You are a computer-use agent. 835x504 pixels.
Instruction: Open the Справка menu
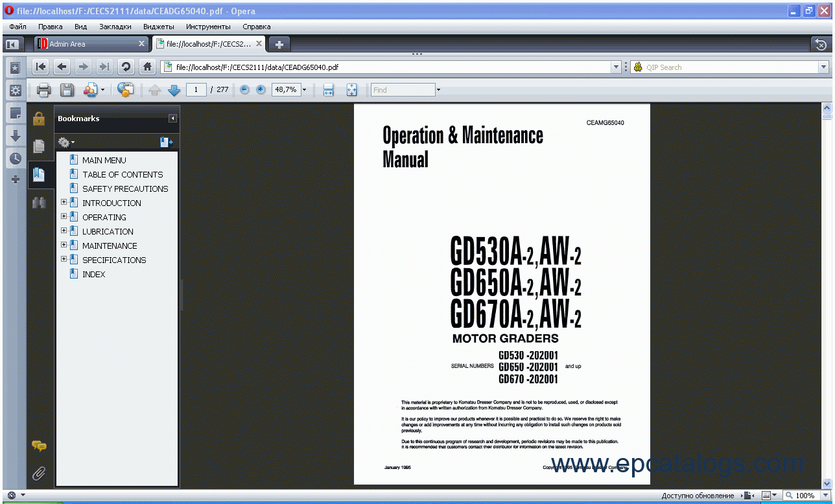tap(257, 27)
